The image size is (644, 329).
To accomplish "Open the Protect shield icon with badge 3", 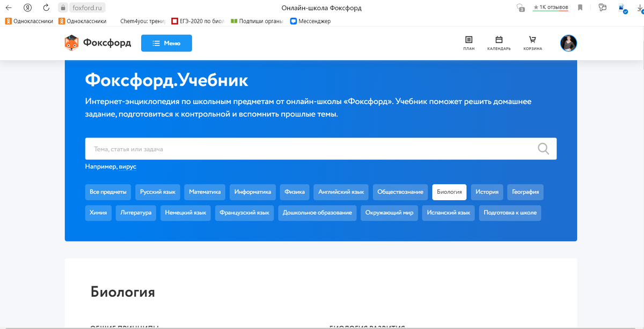I will tap(519, 8).
